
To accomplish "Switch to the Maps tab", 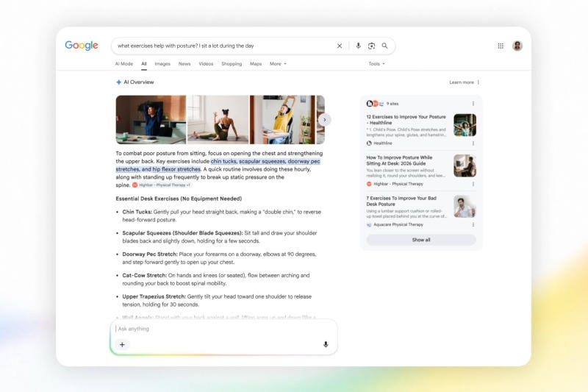I will point(256,64).
